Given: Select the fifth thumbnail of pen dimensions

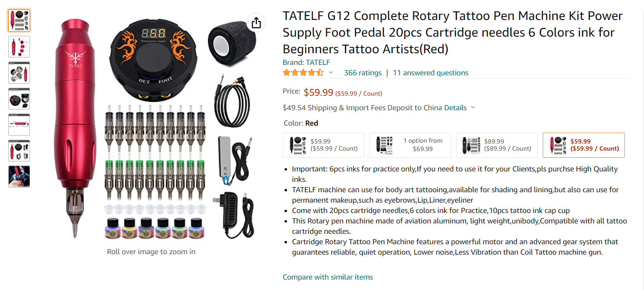Looking at the screenshot, I should [19, 124].
